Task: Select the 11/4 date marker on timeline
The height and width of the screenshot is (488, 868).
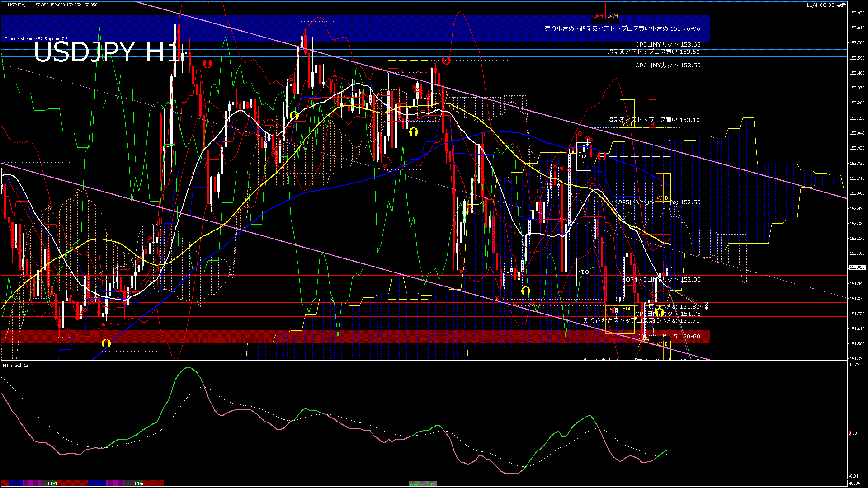Action: coord(52,483)
